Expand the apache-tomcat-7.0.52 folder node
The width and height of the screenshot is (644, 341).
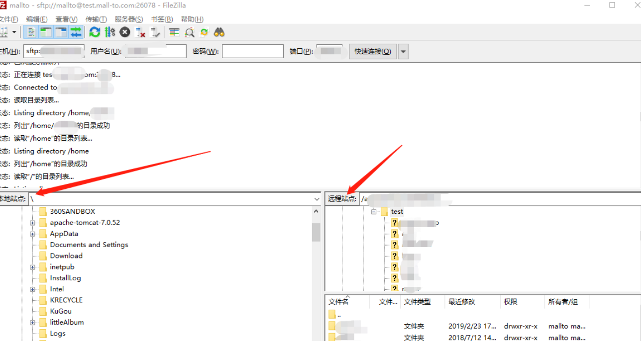(x=32, y=223)
